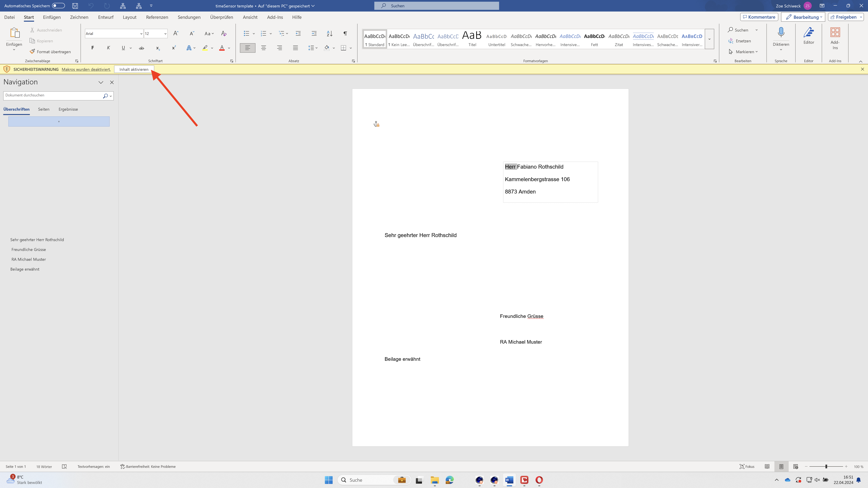Screen dimensions: 868x488
Task: Apply strikethrough formatting
Action: (142, 48)
